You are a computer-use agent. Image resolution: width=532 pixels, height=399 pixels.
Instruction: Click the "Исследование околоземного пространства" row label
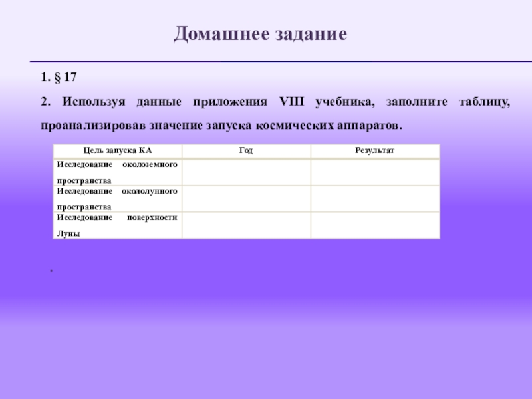coord(117,172)
